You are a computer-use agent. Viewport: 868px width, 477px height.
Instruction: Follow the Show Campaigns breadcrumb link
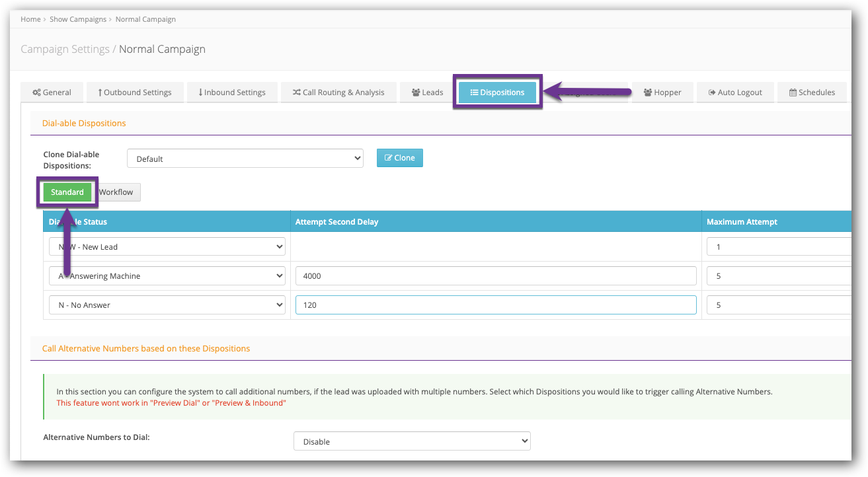[78, 19]
